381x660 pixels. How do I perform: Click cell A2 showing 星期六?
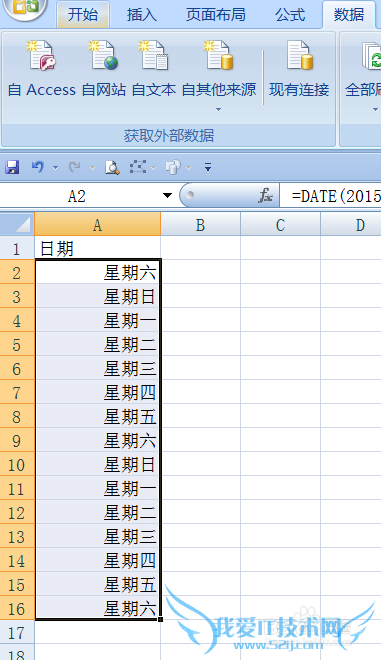click(x=97, y=273)
